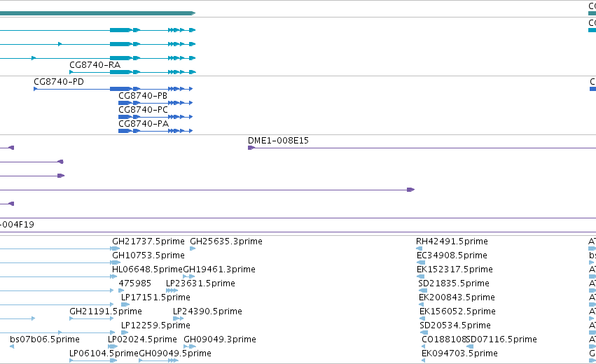Screen dimensions: 596x364
Task: Select the EC34908.5prime EST label
Action: point(452,255)
